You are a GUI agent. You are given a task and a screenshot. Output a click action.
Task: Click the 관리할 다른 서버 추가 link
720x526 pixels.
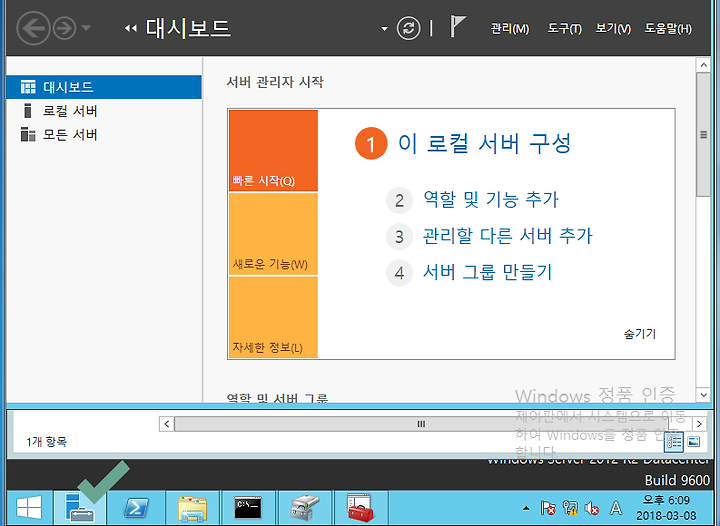pos(508,236)
